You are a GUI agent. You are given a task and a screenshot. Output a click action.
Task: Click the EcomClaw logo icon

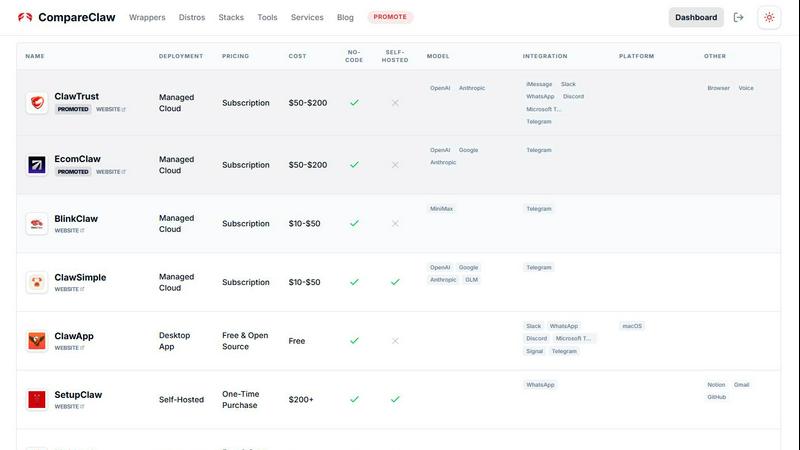(x=37, y=165)
